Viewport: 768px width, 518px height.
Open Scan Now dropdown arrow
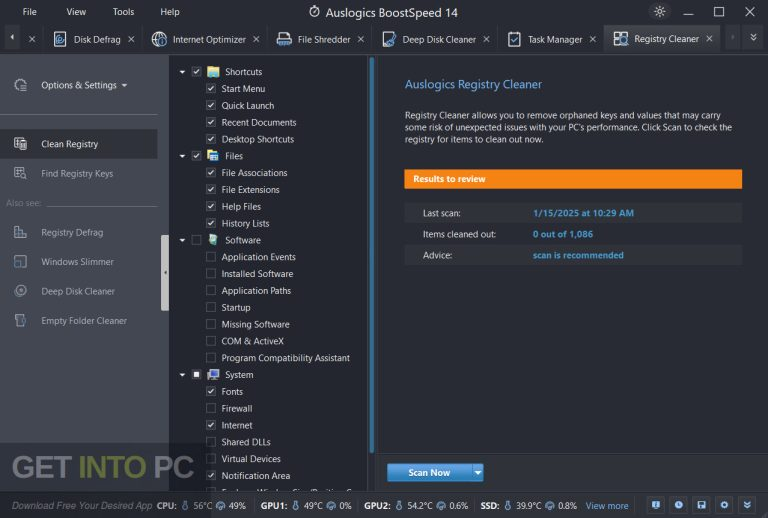[x=478, y=472]
